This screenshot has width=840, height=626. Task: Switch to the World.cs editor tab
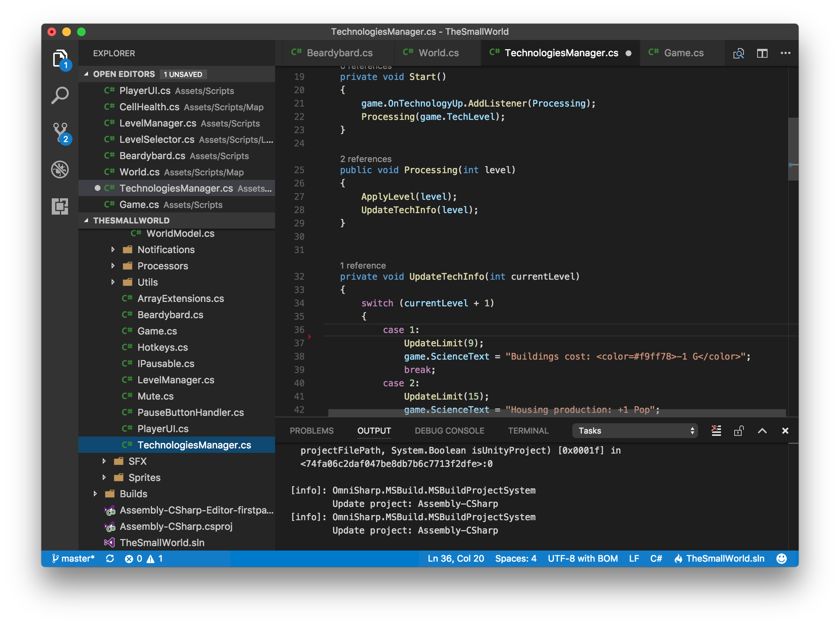click(437, 53)
